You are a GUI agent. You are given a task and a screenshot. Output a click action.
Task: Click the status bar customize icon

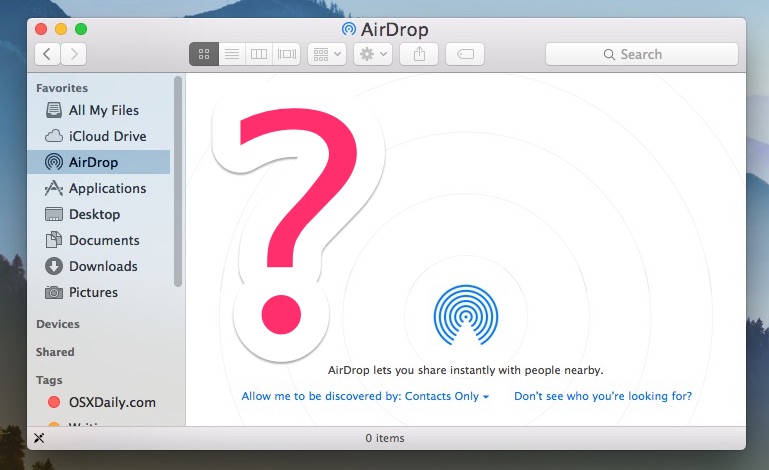click(x=39, y=438)
